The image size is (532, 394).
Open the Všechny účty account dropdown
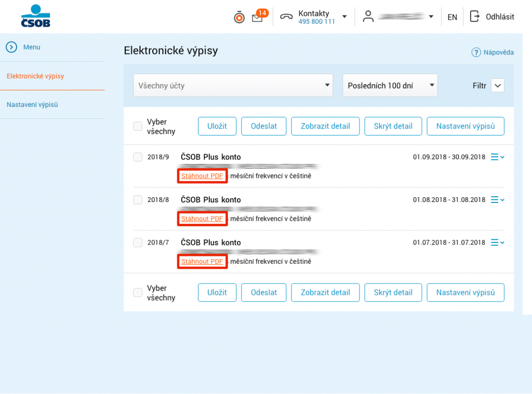(233, 86)
